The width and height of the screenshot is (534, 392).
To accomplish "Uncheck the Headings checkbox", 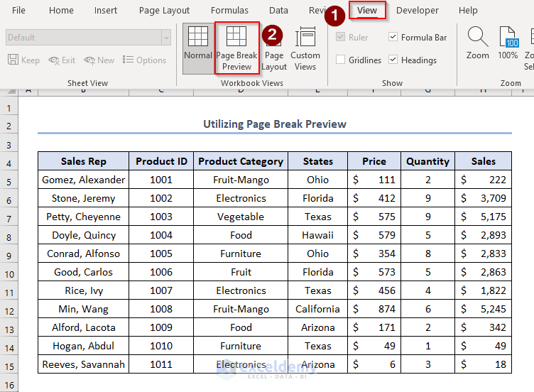I will pyautogui.click(x=393, y=60).
